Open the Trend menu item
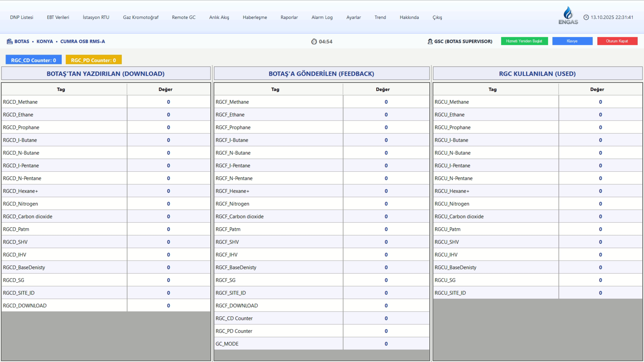 pos(380,17)
